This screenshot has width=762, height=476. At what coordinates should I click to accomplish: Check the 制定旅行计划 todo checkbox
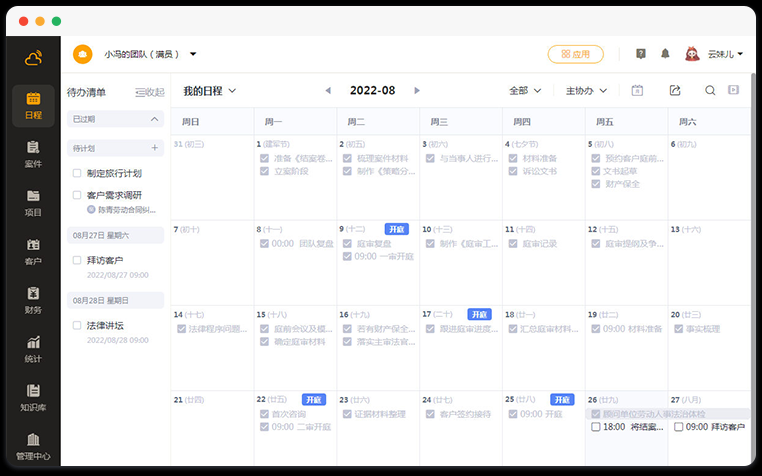click(77, 172)
